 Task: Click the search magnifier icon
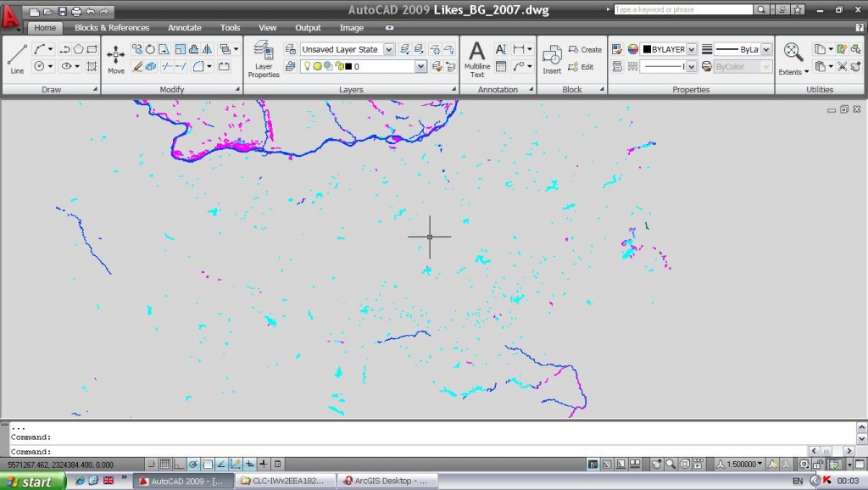761,9
